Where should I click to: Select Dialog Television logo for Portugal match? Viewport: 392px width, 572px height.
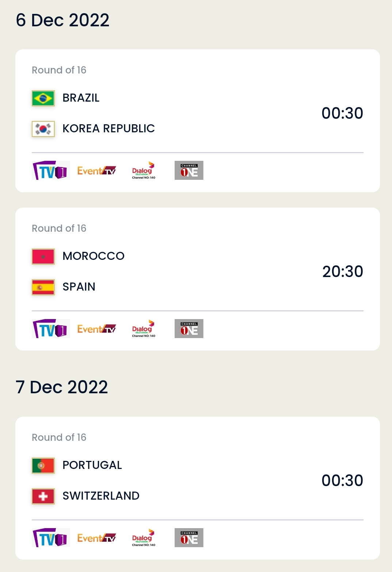144,538
